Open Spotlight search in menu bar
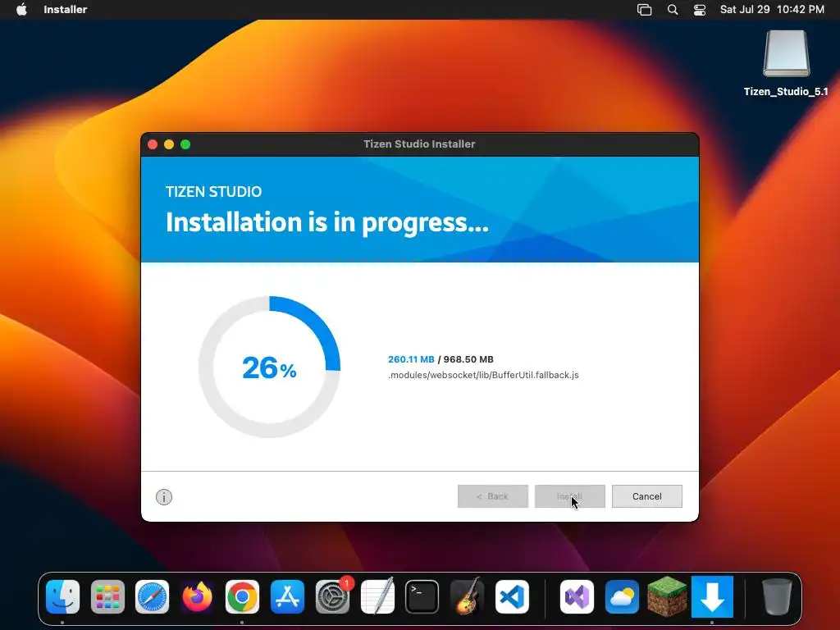The height and width of the screenshot is (630, 840). point(673,10)
